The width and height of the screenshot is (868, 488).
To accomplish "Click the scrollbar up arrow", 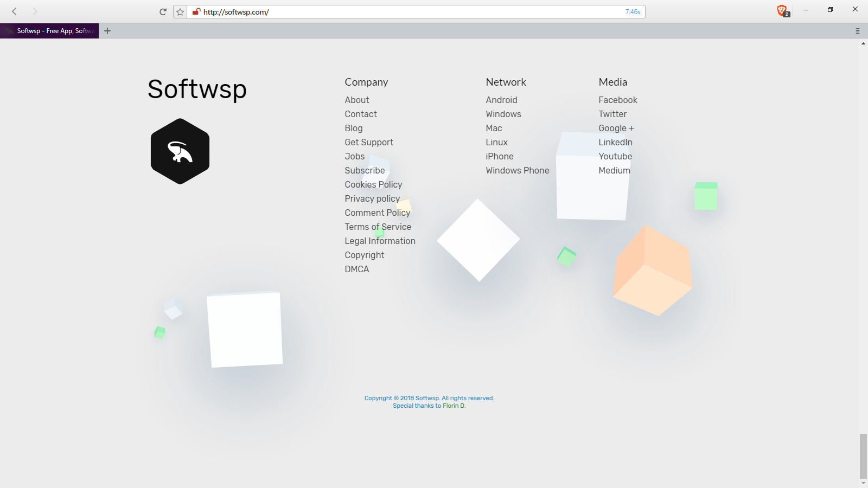I will [863, 43].
